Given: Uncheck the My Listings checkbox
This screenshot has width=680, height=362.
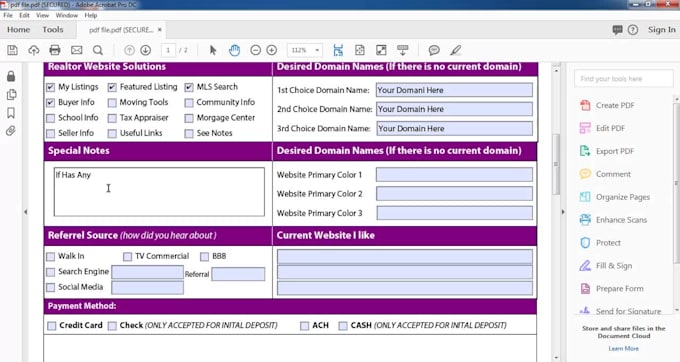Looking at the screenshot, I should [51, 87].
